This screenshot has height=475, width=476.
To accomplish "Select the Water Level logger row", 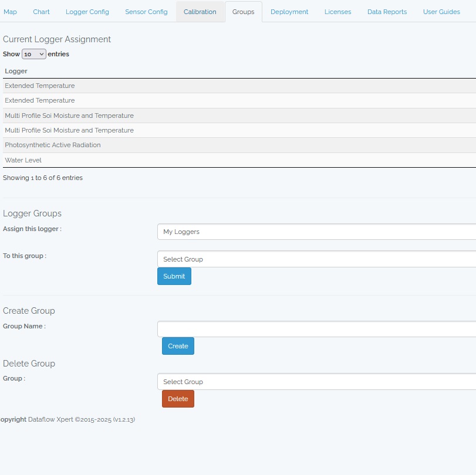I will coord(23,160).
